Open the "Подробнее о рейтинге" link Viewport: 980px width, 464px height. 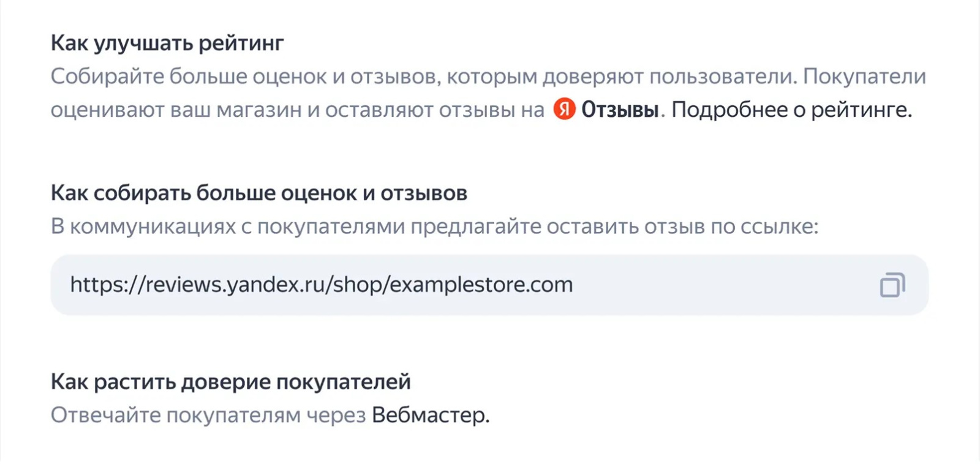click(791, 110)
